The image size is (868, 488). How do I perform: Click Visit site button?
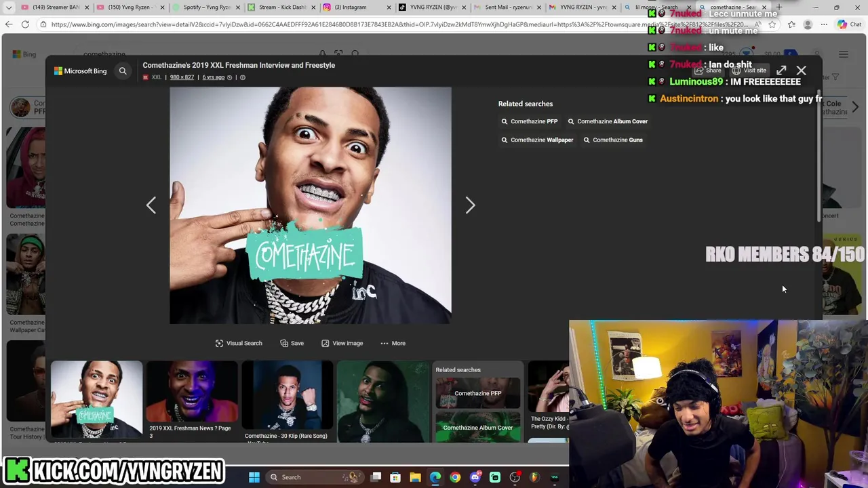pyautogui.click(x=750, y=70)
